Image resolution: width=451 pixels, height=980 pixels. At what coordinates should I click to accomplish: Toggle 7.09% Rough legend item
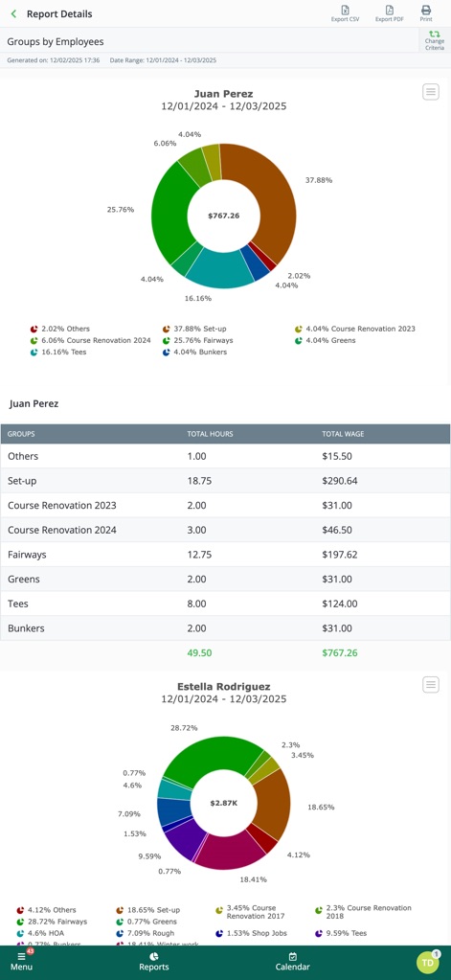click(x=145, y=933)
